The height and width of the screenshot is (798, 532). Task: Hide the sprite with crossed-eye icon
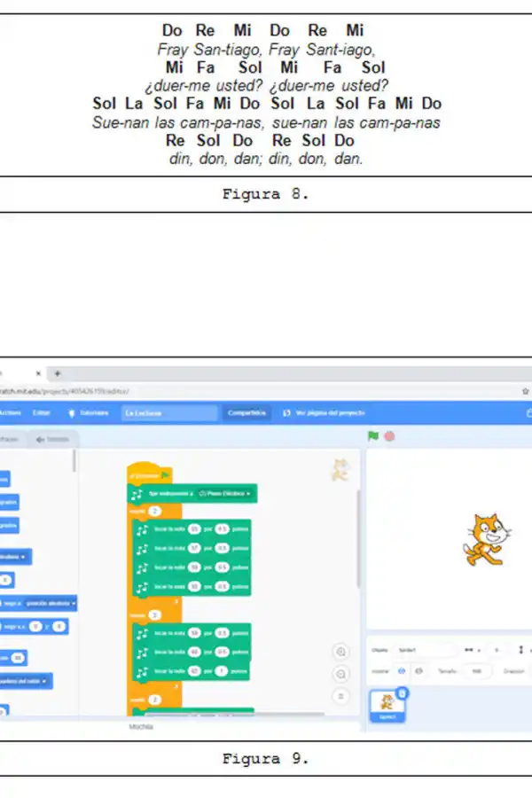(418, 671)
